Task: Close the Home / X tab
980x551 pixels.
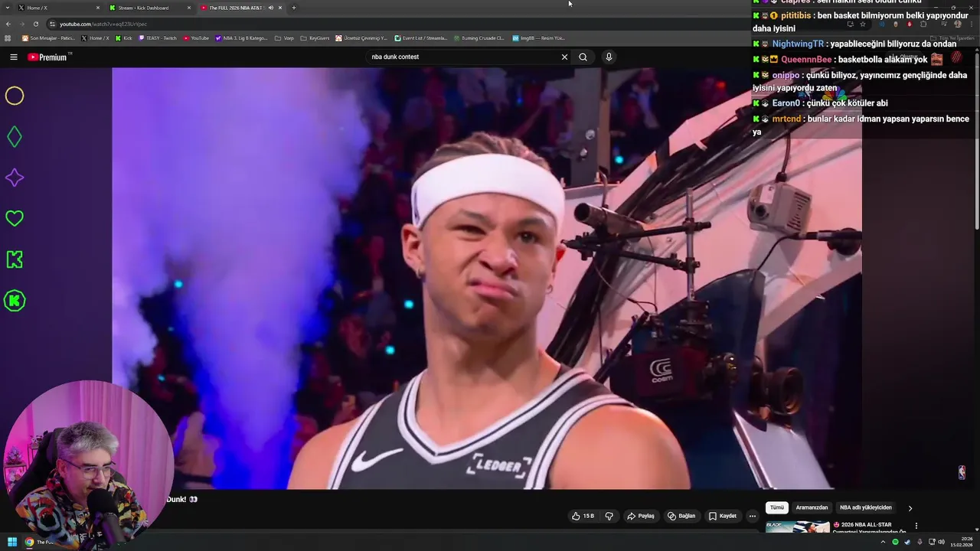Action: coord(98,8)
